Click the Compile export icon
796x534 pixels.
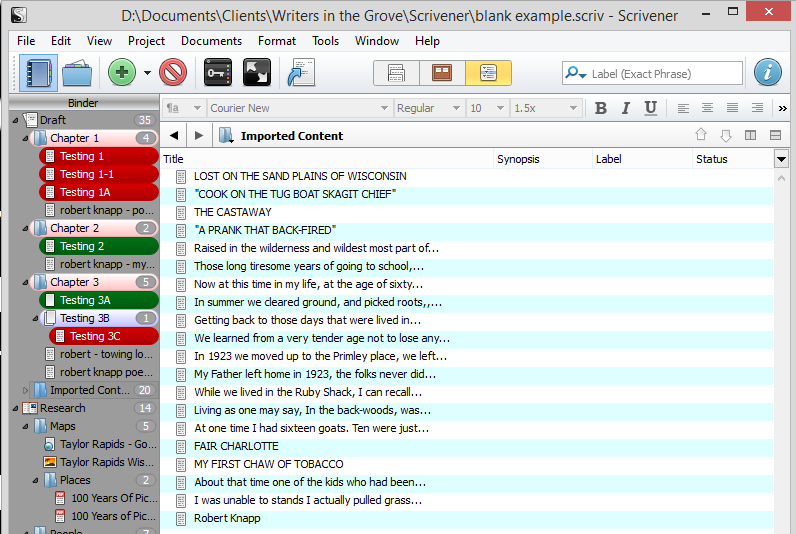pyautogui.click(x=299, y=73)
